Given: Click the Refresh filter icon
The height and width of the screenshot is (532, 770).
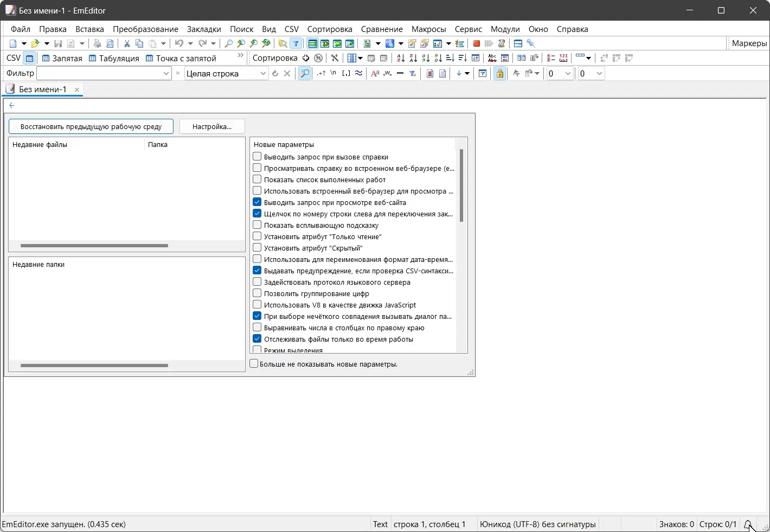Looking at the screenshot, I should (x=275, y=73).
